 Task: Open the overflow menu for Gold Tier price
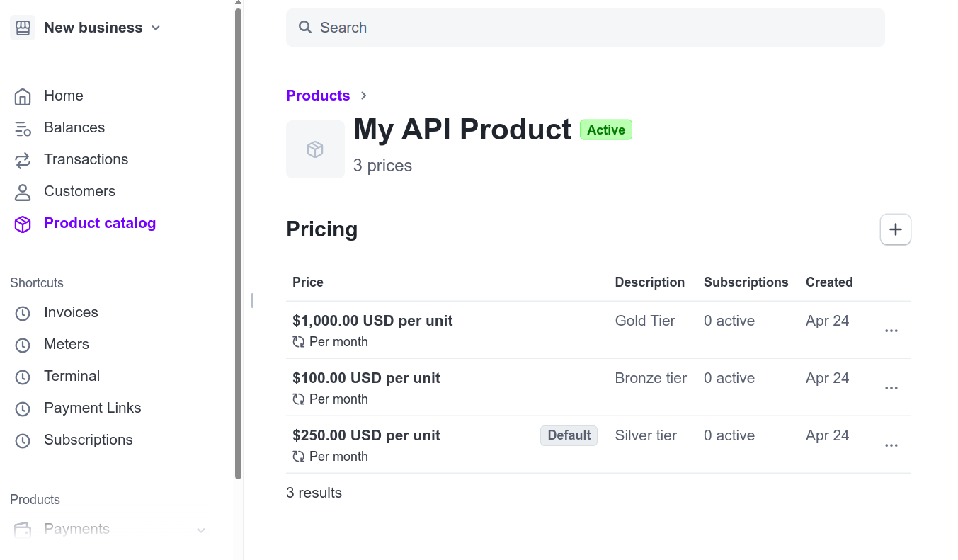tap(891, 330)
